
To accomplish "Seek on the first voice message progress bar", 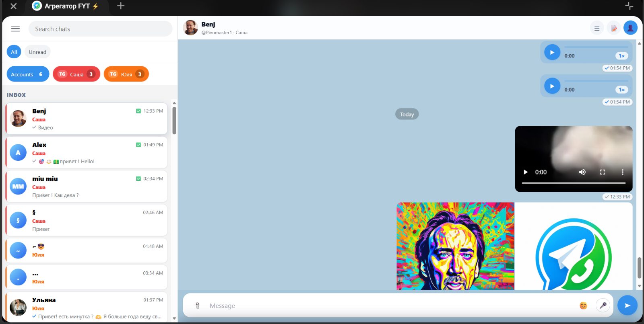I will pyautogui.click(x=596, y=47).
